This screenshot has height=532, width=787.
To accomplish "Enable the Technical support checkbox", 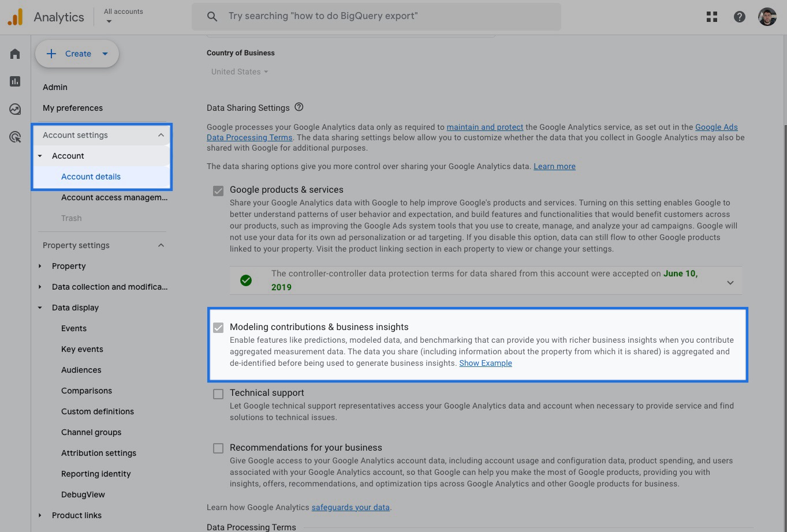I will tap(218, 394).
